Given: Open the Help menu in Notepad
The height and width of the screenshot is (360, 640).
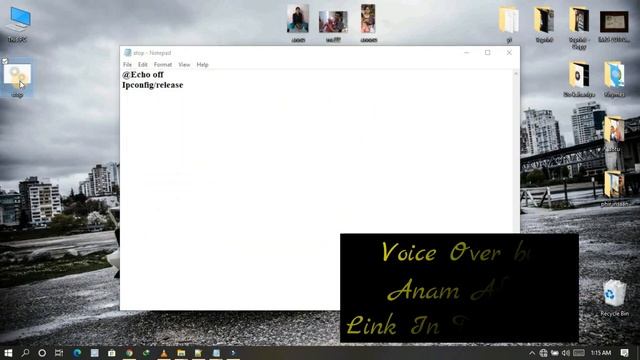Looking at the screenshot, I should pyautogui.click(x=202, y=64).
